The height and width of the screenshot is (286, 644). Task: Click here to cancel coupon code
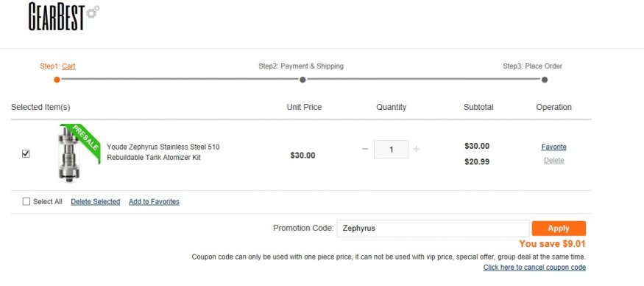pos(534,268)
